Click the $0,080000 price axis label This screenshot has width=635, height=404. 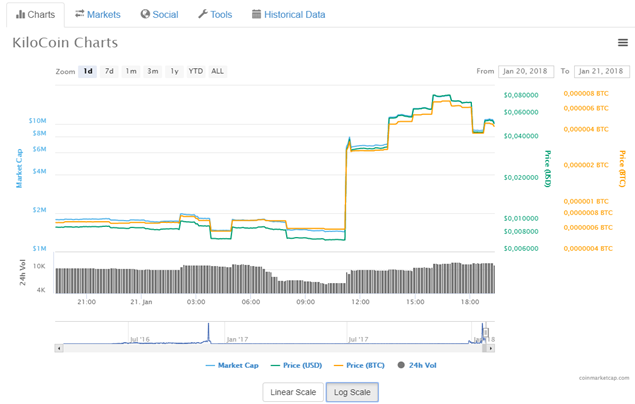click(521, 95)
